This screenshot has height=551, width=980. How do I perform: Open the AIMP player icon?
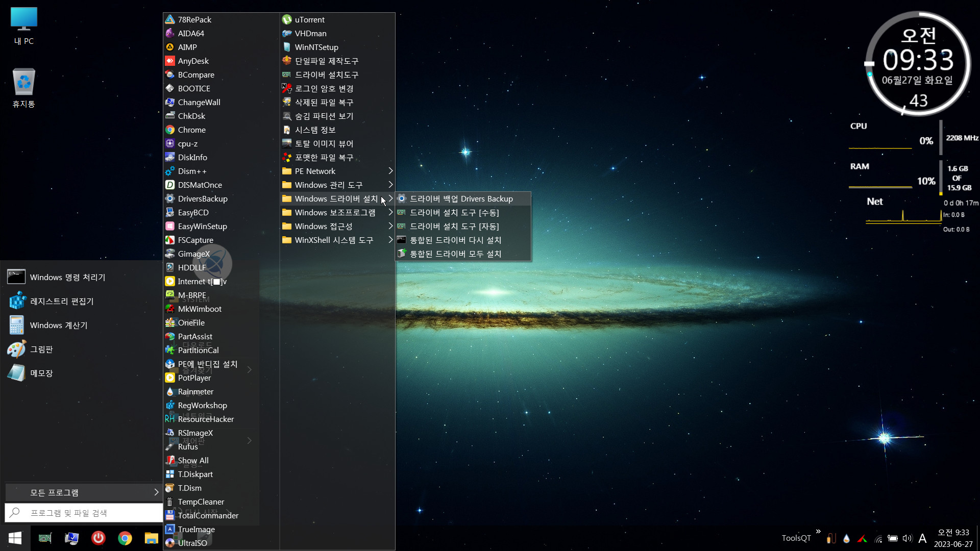(170, 47)
